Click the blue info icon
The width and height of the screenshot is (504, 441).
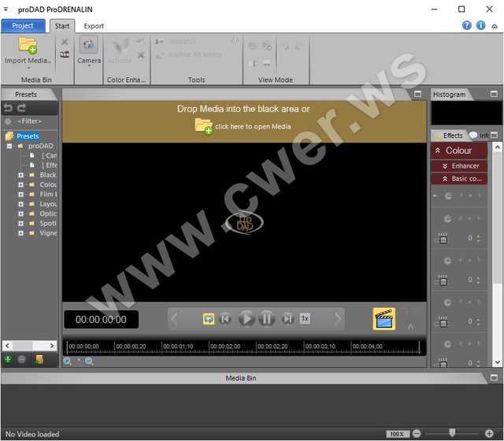(x=480, y=25)
